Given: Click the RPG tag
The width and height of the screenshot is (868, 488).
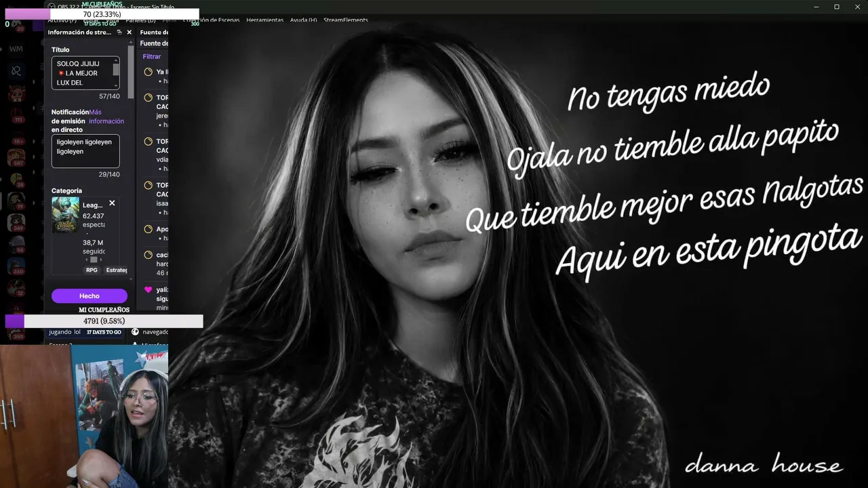Looking at the screenshot, I should (x=92, y=270).
